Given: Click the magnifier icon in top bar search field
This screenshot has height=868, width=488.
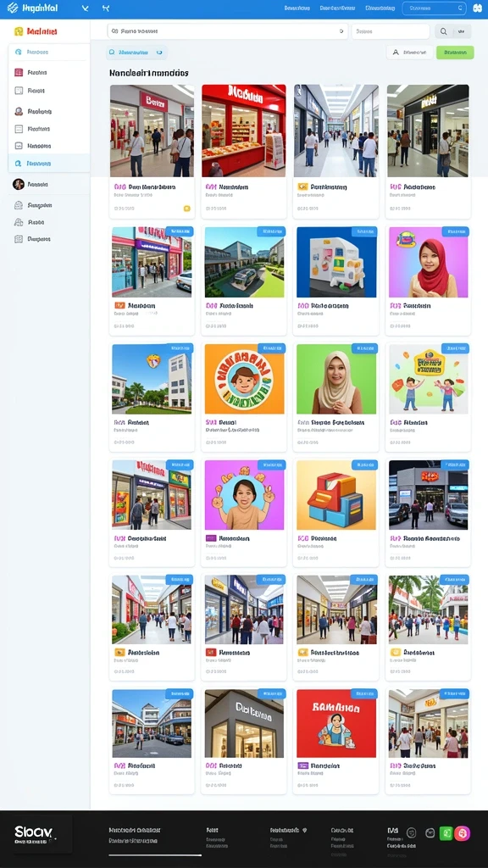Looking at the screenshot, I should click(460, 8).
